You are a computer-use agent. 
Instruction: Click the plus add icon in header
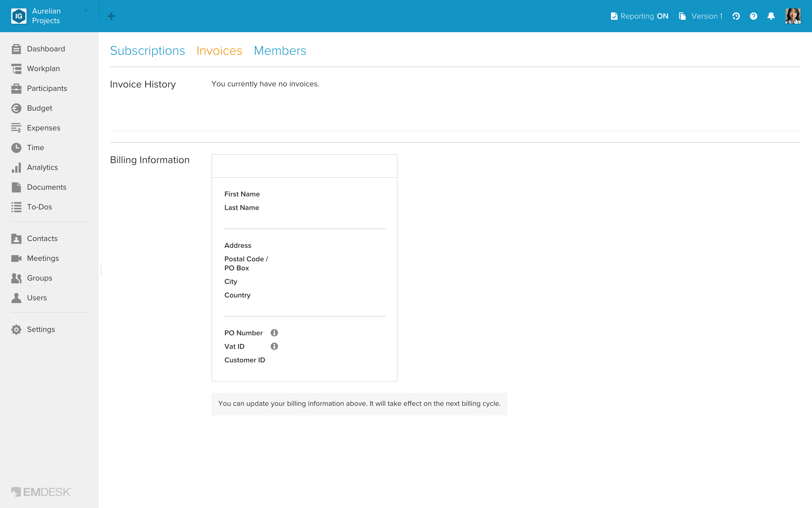coord(111,16)
